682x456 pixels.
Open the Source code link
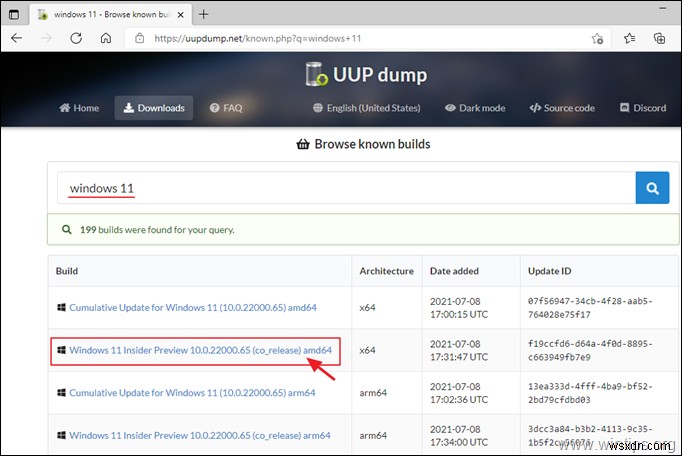[x=562, y=108]
